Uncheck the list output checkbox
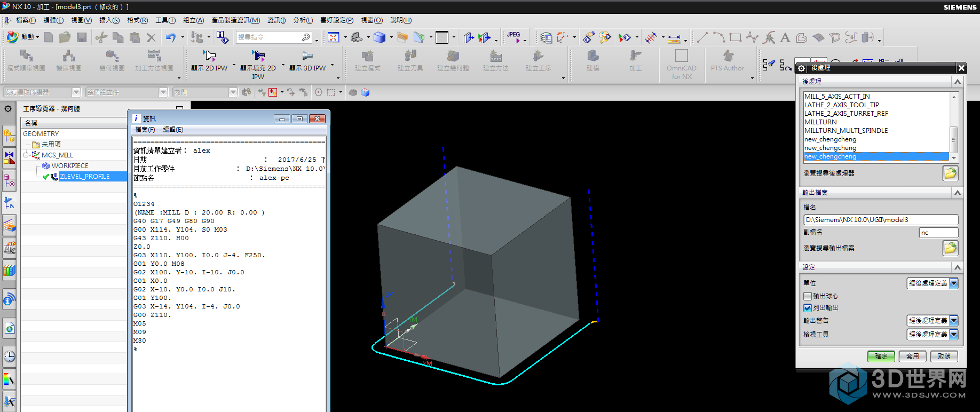The image size is (980, 412). (x=808, y=307)
